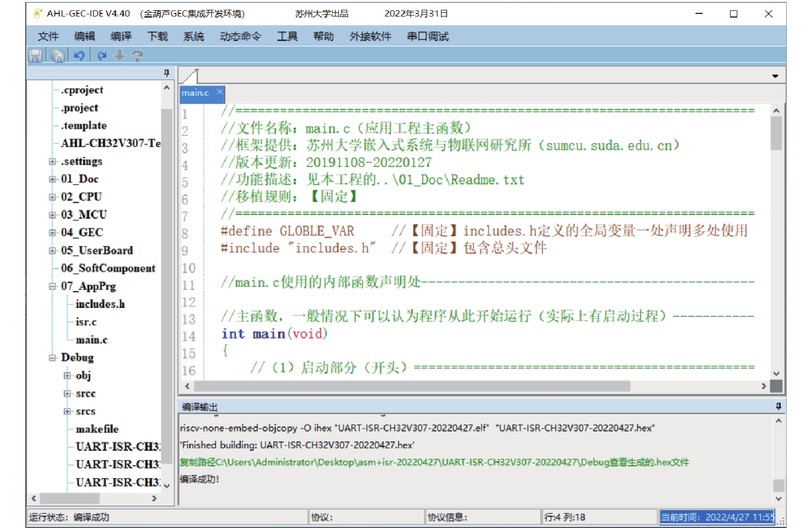Expand the obj folder under Debug
The image size is (812, 530).
(67, 375)
